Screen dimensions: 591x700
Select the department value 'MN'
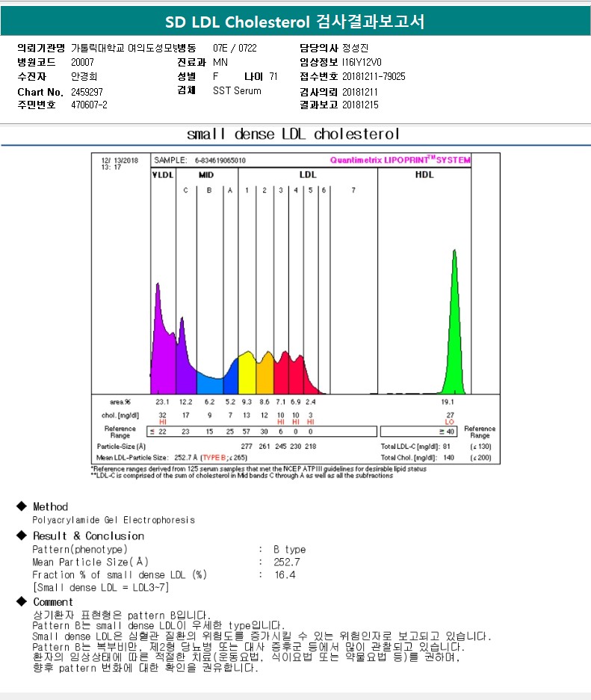(x=220, y=62)
